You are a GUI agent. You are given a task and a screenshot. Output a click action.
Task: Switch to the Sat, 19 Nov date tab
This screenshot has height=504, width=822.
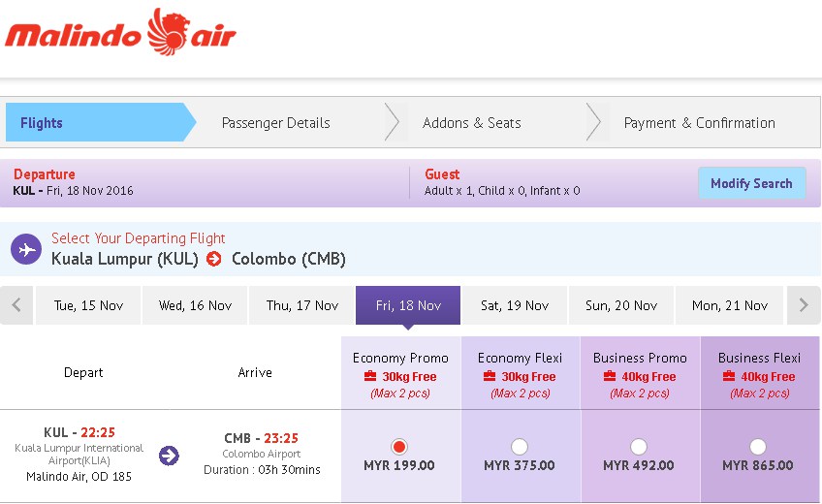[x=515, y=305]
